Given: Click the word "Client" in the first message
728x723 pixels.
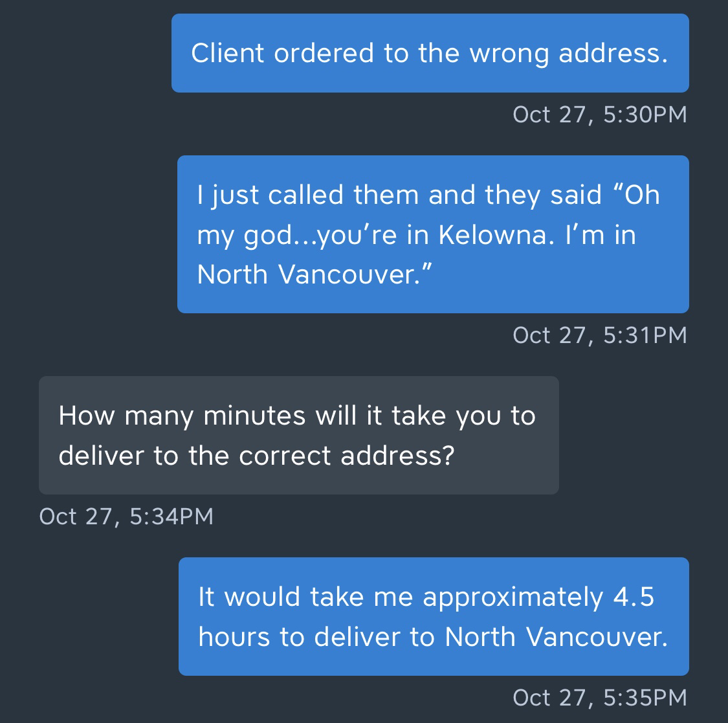Looking at the screenshot, I should point(228,53).
